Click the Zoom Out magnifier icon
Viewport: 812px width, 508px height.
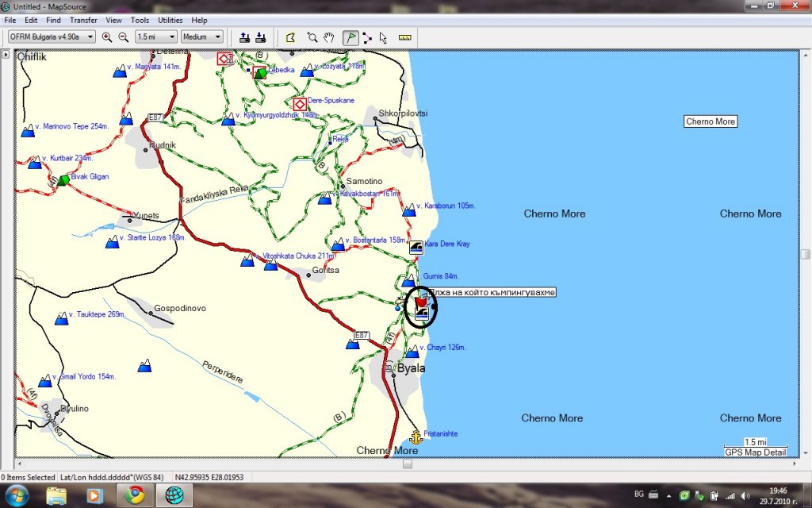(x=123, y=37)
